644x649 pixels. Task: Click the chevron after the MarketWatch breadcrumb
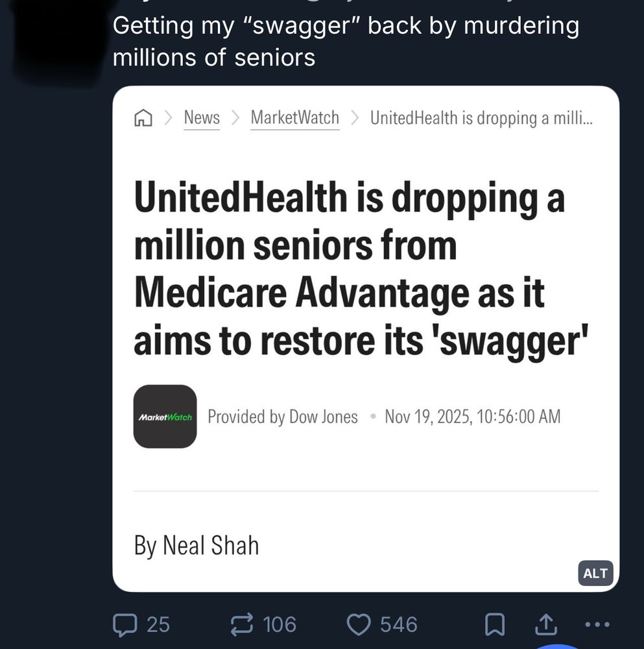coord(355,117)
